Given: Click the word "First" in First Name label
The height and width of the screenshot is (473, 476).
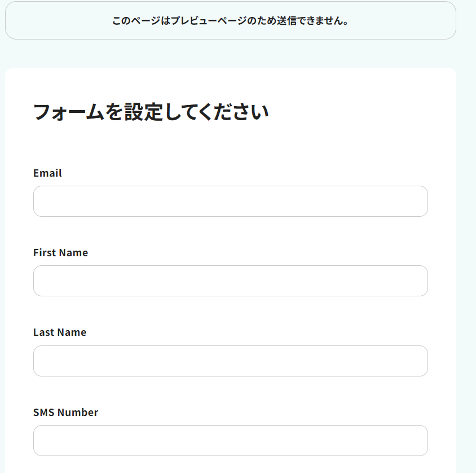Looking at the screenshot, I should tap(44, 253).
